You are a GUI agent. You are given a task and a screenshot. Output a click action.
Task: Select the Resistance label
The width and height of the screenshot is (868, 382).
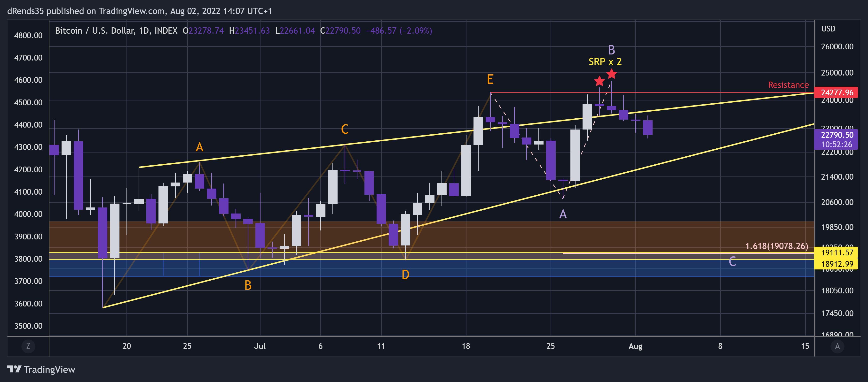(x=788, y=85)
